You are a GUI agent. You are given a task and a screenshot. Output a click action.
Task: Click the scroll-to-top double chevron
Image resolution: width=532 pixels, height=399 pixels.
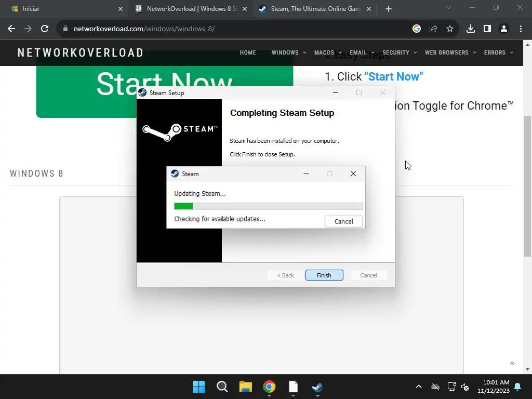512,363
